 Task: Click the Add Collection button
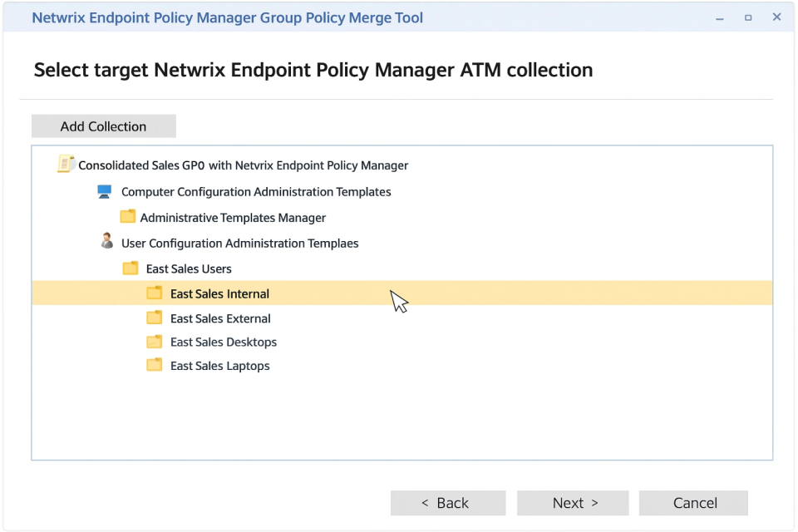103,126
